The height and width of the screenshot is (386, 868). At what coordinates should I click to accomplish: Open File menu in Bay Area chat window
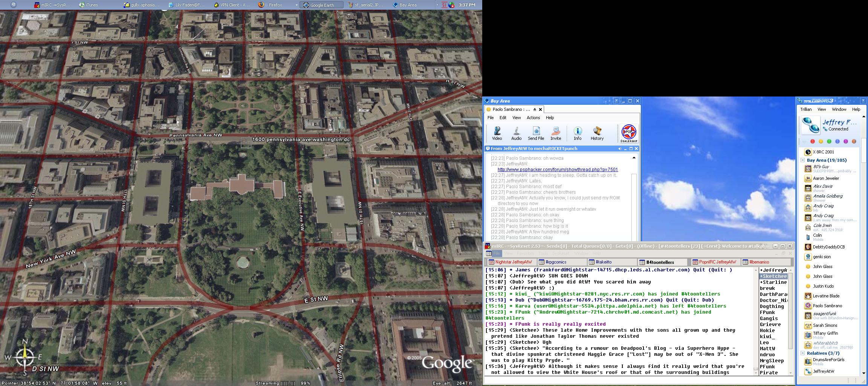tap(491, 118)
